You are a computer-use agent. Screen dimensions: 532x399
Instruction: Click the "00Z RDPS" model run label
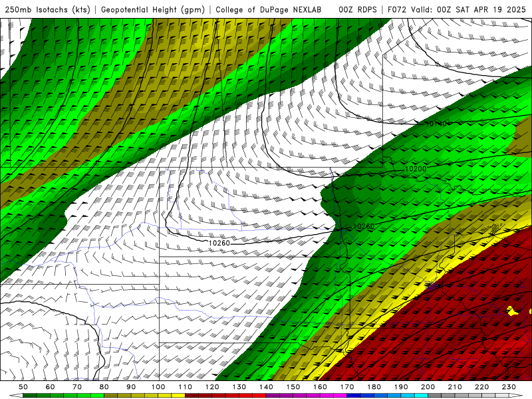(x=358, y=10)
